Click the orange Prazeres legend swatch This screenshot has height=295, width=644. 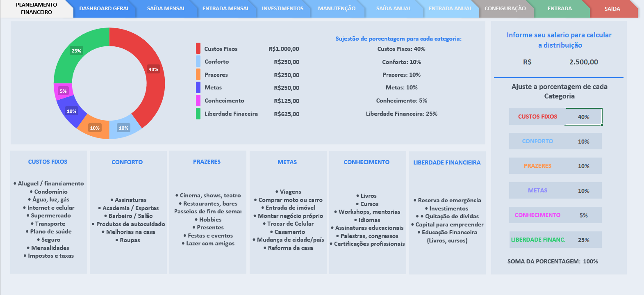tap(198, 75)
